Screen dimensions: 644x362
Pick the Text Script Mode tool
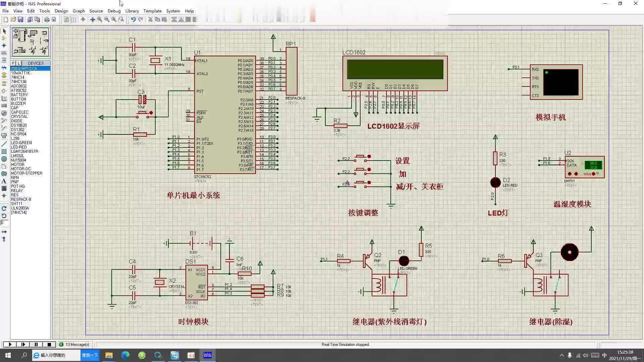pos(4,60)
